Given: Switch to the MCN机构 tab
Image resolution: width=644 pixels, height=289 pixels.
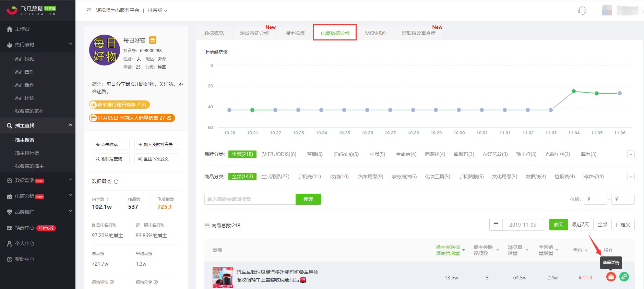Looking at the screenshot, I should pos(376,33).
